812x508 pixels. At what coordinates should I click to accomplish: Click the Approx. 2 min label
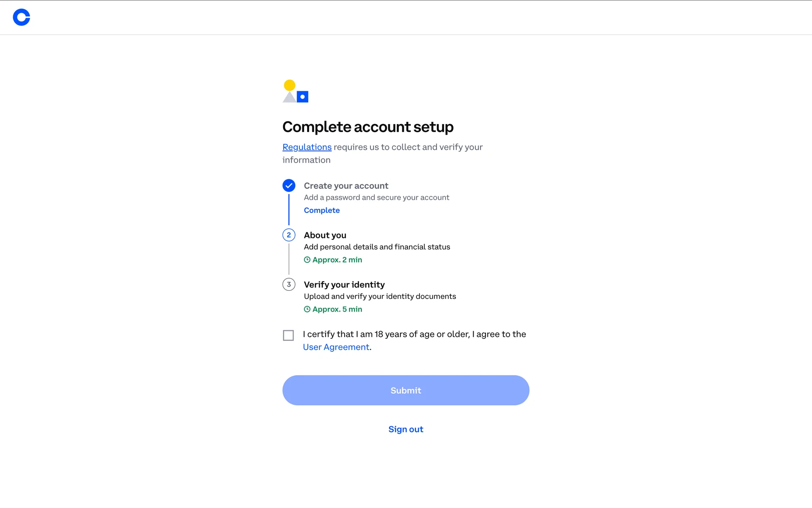(x=337, y=260)
